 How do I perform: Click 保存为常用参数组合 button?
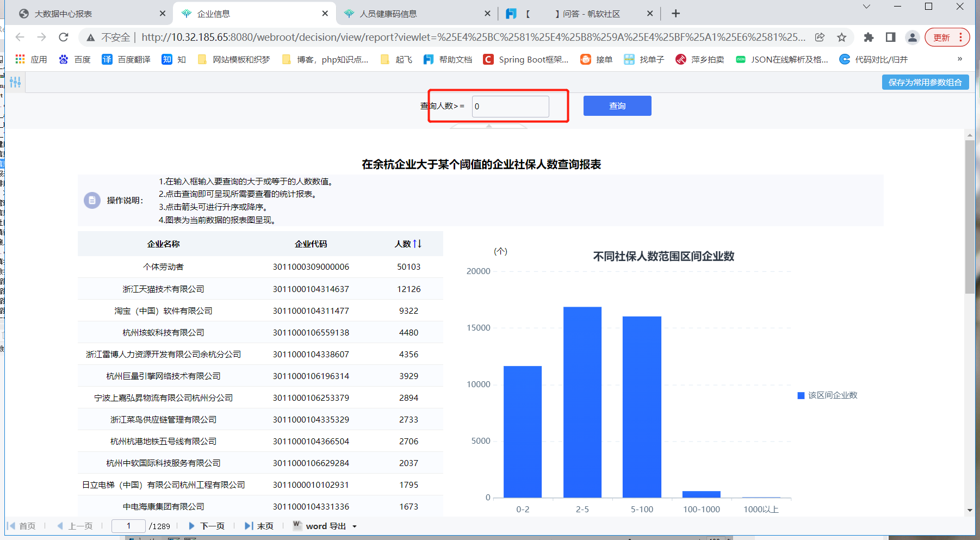coord(925,82)
